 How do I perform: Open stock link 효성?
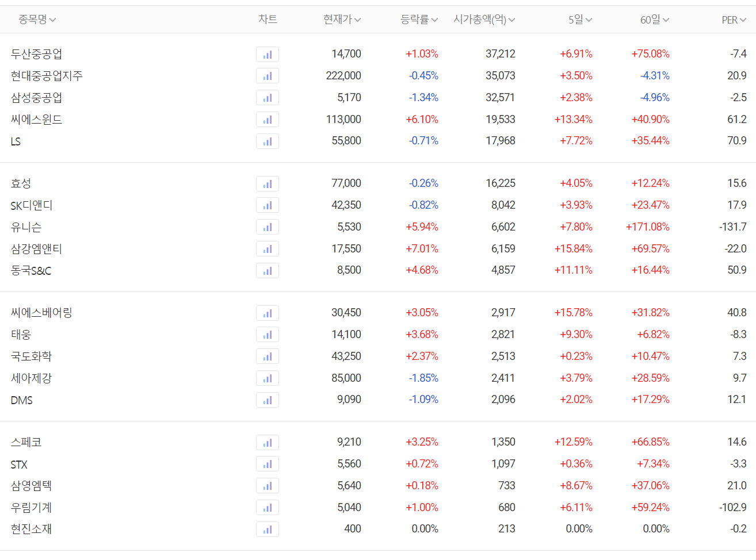pos(21,183)
